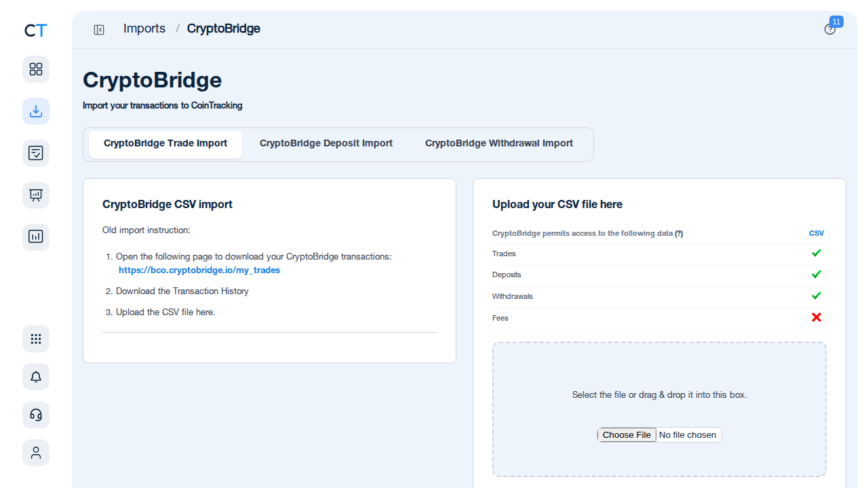Click the green checkmark in Trades row

pos(816,253)
